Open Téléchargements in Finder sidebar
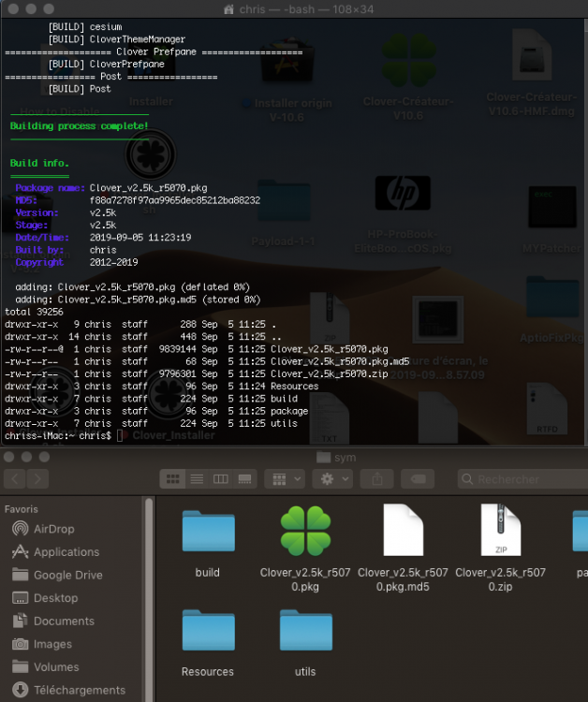 click(x=68, y=690)
